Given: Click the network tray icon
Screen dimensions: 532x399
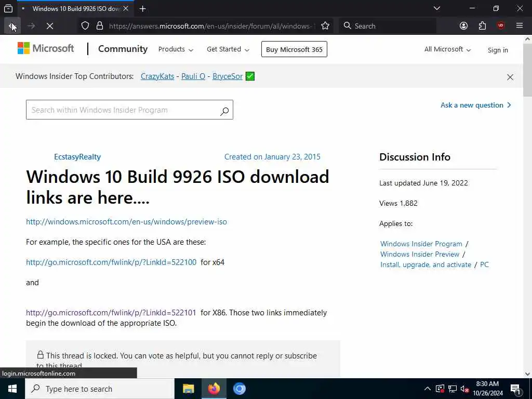Looking at the screenshot, I should click(x=453, y=389).
